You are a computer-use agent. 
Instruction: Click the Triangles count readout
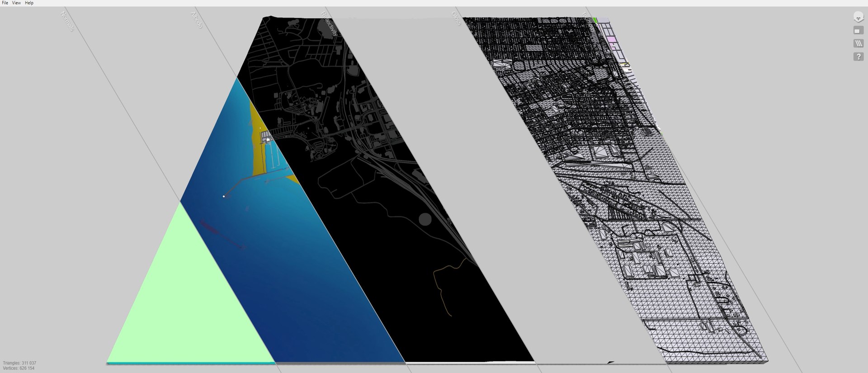tap(19, 363)
